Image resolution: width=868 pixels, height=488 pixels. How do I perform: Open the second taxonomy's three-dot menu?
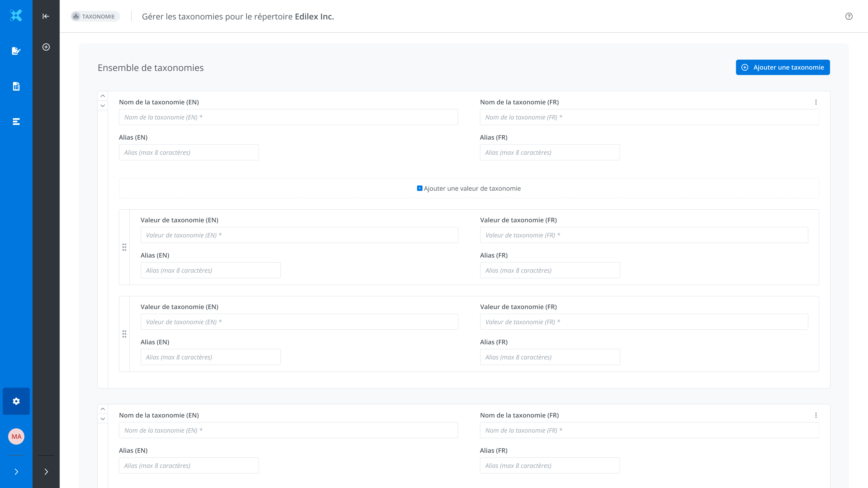[x=816, y=415]
